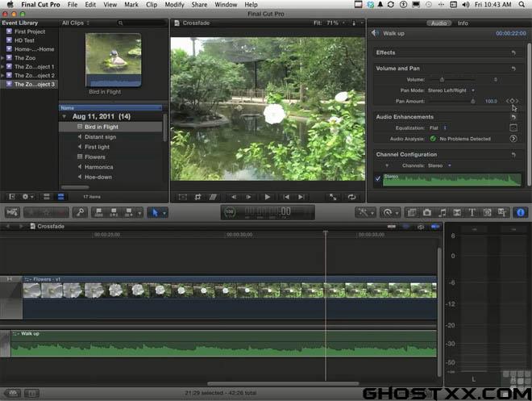Show the Effects browser icon

point(412,212)
